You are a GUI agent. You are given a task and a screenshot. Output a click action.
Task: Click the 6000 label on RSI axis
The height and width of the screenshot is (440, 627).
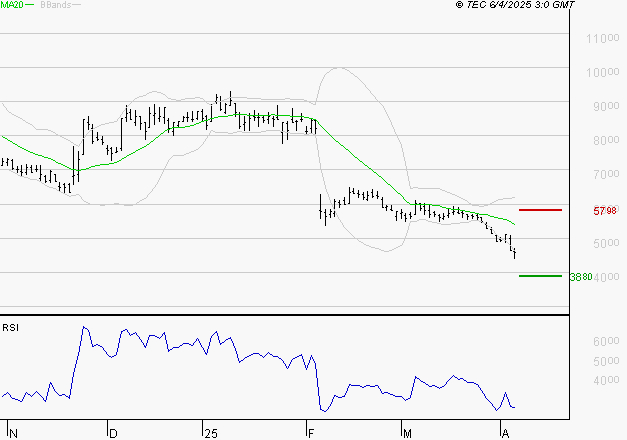600,342
